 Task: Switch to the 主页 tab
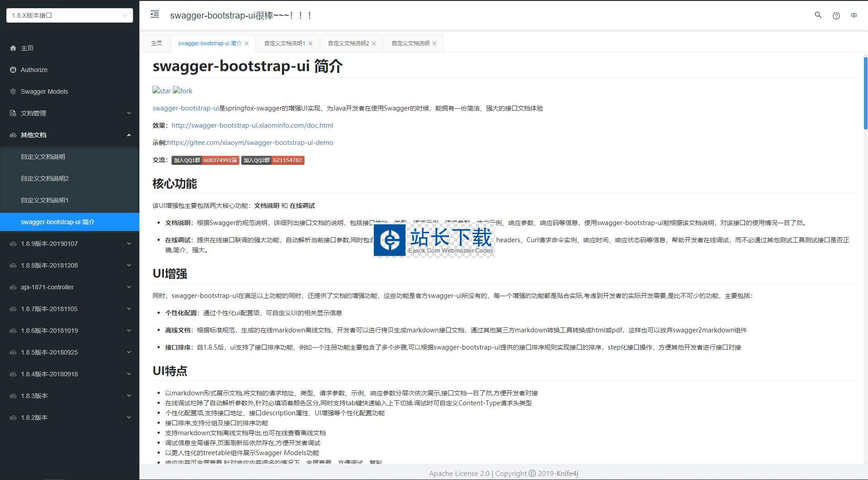tap(157, 43)
